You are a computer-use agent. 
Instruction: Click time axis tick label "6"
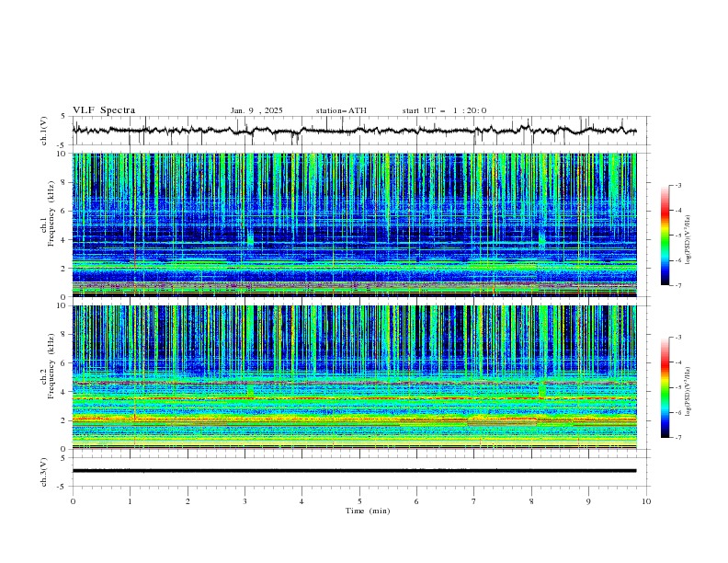tap(416, 501)
